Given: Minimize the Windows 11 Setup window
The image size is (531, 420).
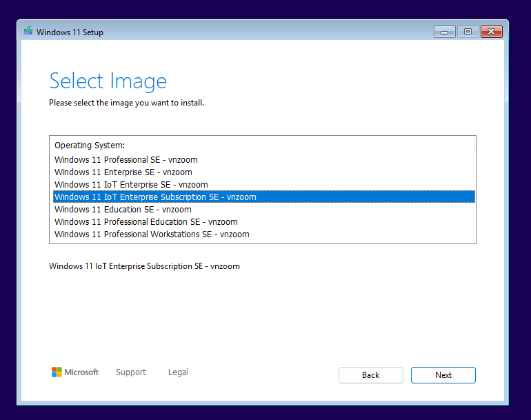Looking at the screenshot, I should point(444,32).
